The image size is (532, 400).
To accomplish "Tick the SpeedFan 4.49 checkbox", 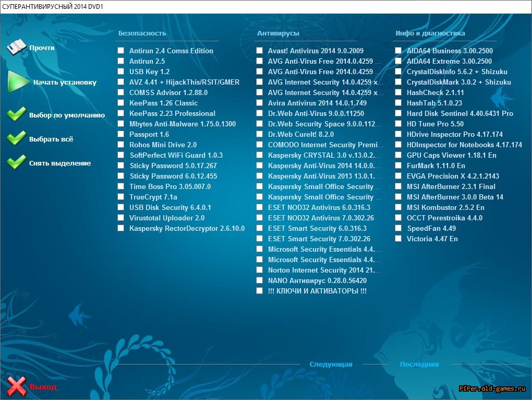I will click(x=398, y=228).
